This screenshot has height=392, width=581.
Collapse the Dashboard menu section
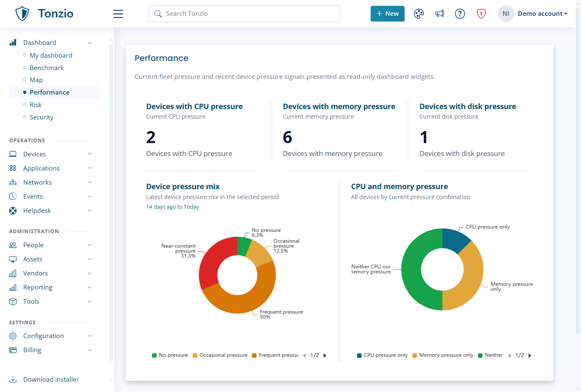[90, 43]
